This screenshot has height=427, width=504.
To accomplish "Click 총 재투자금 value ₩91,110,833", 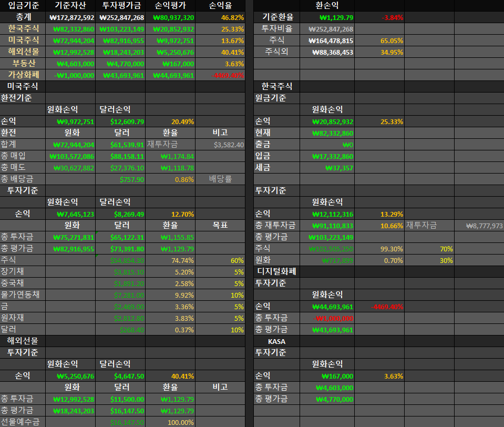I will pyautogui.click(x=327, y=226).
